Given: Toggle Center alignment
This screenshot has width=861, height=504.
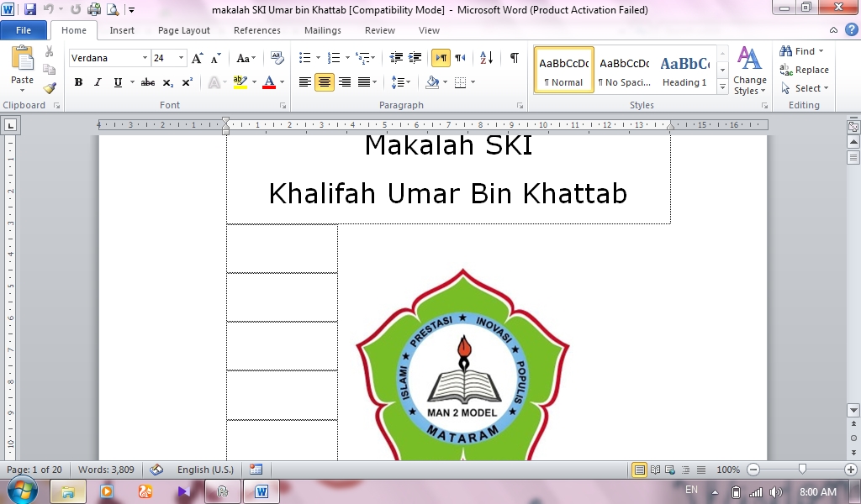Looking at the screenshot, I should pos(325,82).
